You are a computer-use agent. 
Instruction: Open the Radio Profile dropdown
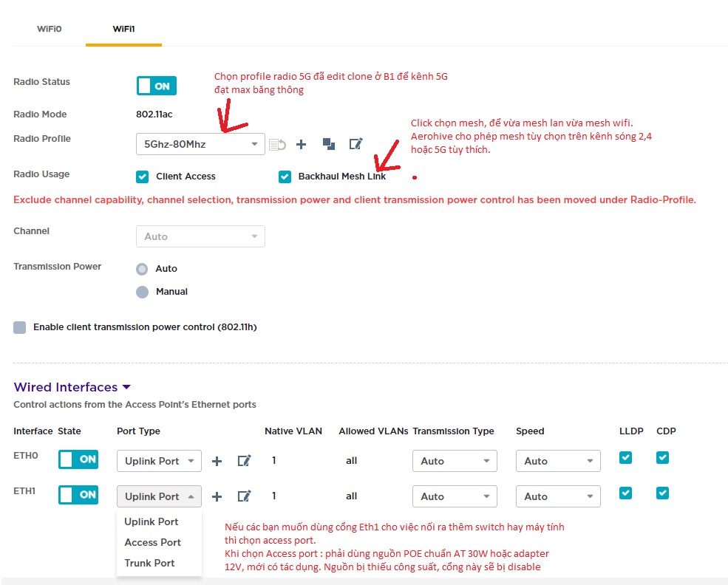(x=200, y=144)
